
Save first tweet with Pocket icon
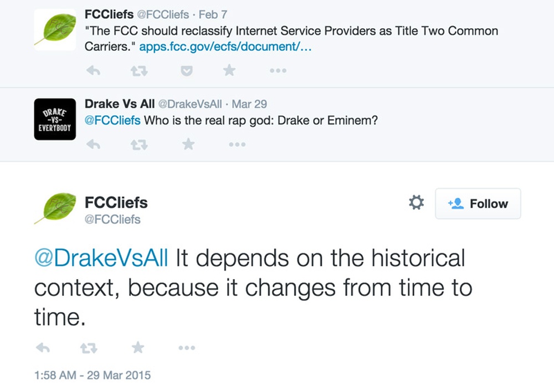(x=187, y=71)
